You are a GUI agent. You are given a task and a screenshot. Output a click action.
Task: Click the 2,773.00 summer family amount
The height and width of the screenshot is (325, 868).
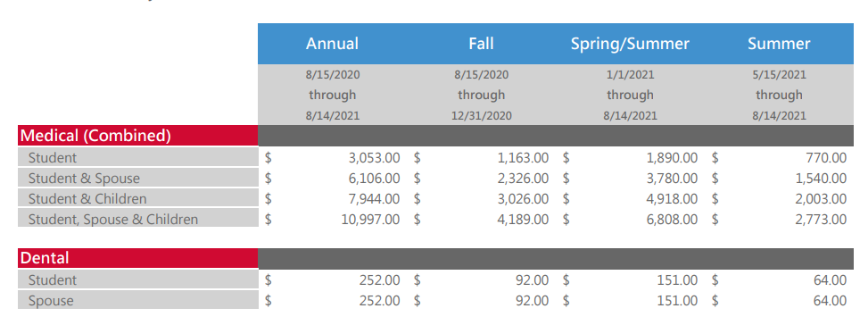click(821, 220)
